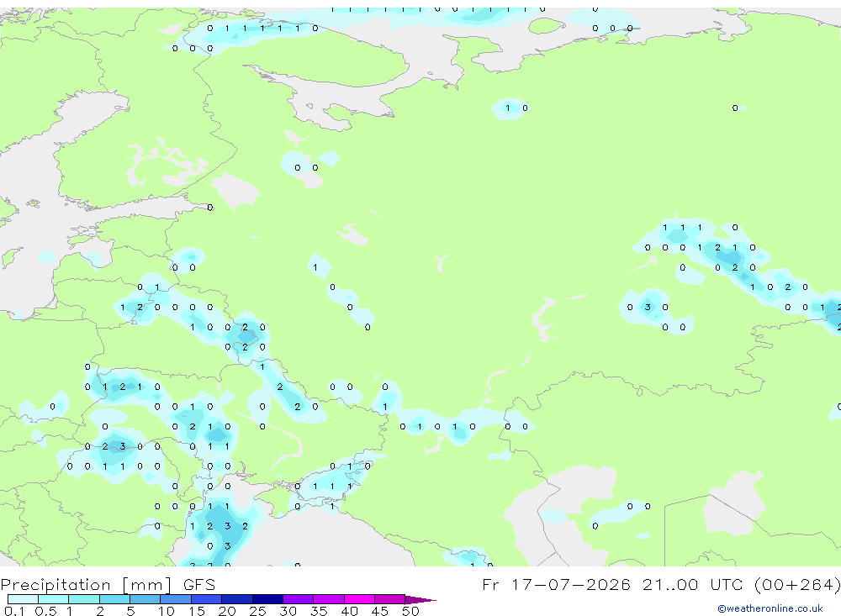Select the 40–45 mm legend color swatch
This screenshot has width=841, height=616.
(359, 599)
